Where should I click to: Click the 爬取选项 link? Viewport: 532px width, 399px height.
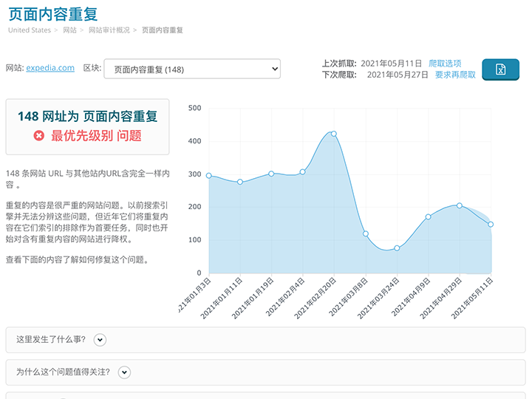445,64
